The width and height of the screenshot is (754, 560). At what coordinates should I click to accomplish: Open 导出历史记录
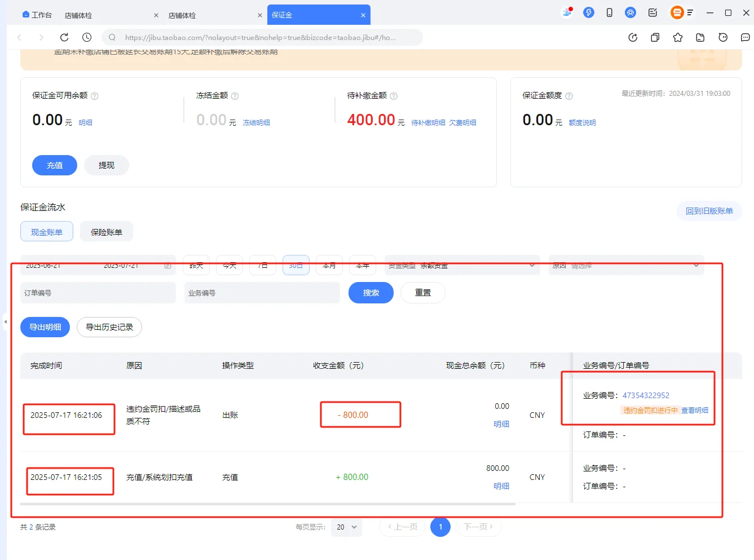coord(109,327)
